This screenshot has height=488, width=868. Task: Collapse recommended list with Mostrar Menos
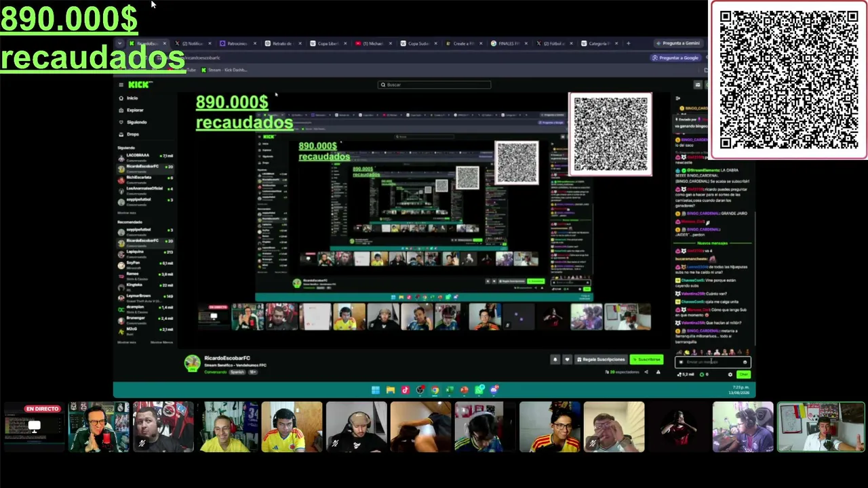pos(161,342)
